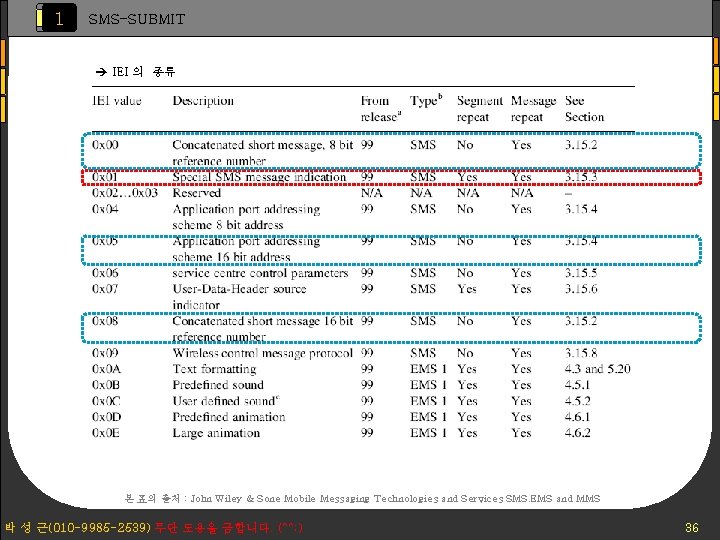Image resolution: width=720 pixels, height=540 pixels.
Task: Click the Segment repeat Yes in the 0x07 row
Action: point(467,289)
